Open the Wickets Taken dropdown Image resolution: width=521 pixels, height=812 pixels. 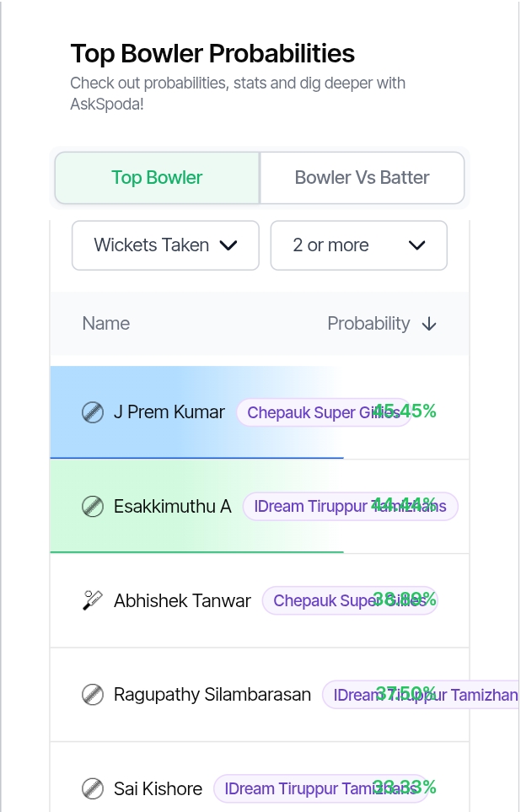[165, 245]
